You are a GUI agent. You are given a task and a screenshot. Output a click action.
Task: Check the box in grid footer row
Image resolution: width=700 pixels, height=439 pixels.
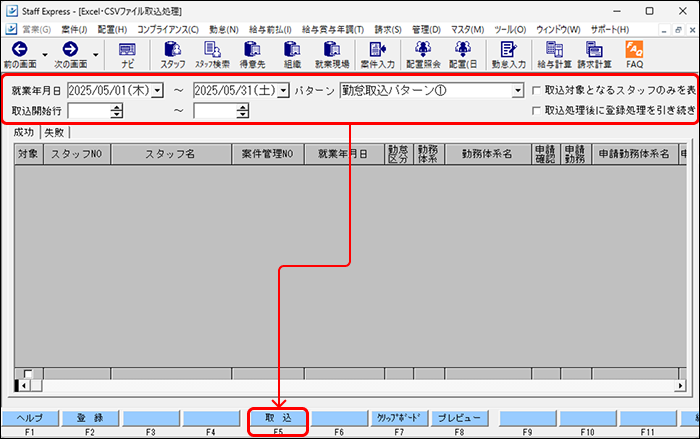28,374
